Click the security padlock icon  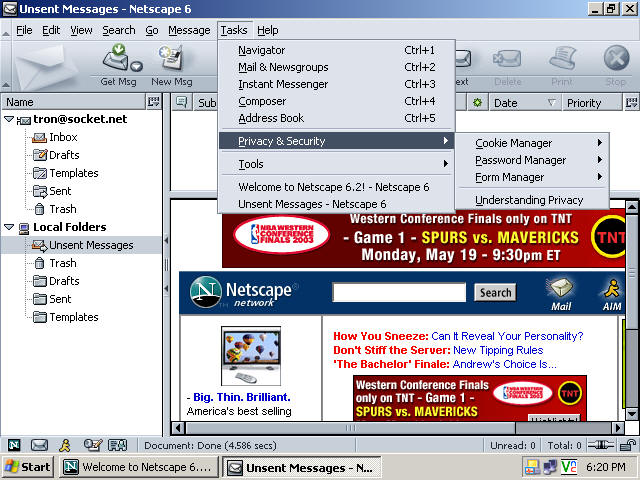[627, 445]
